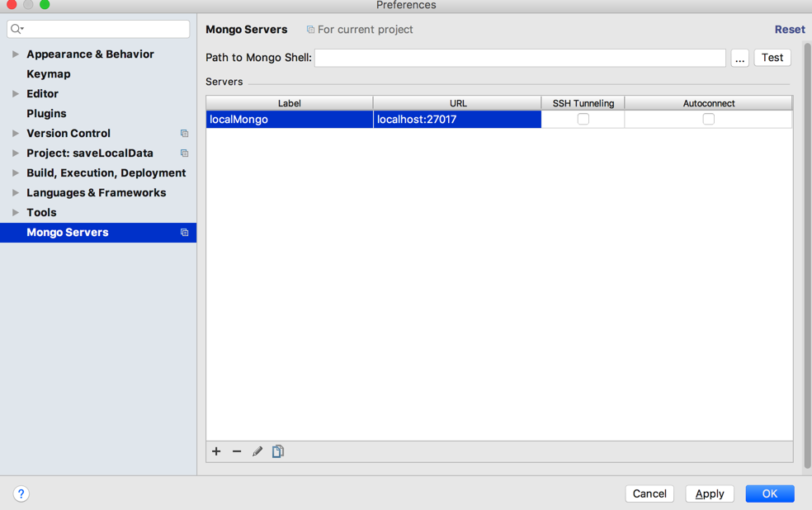Screen dimensions: 812x510
Task: Expand Version Control settings
Action: 16,133
